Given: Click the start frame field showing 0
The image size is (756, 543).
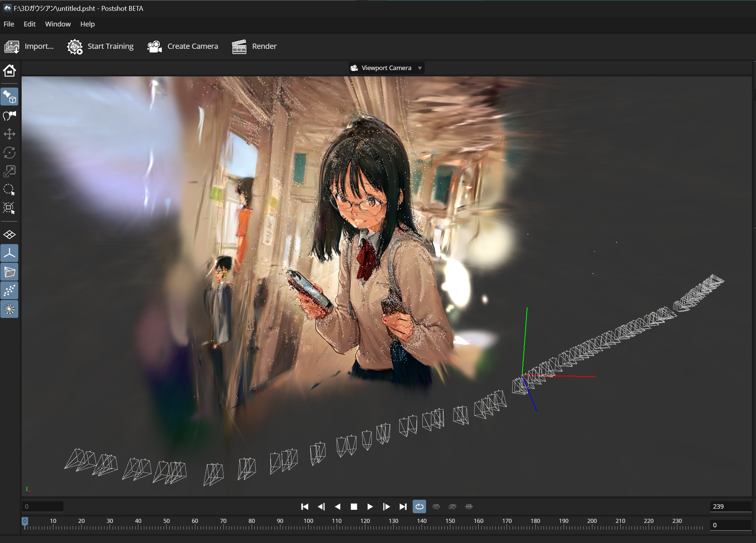Looking at the screenshot, I should (x=42, y=507).
